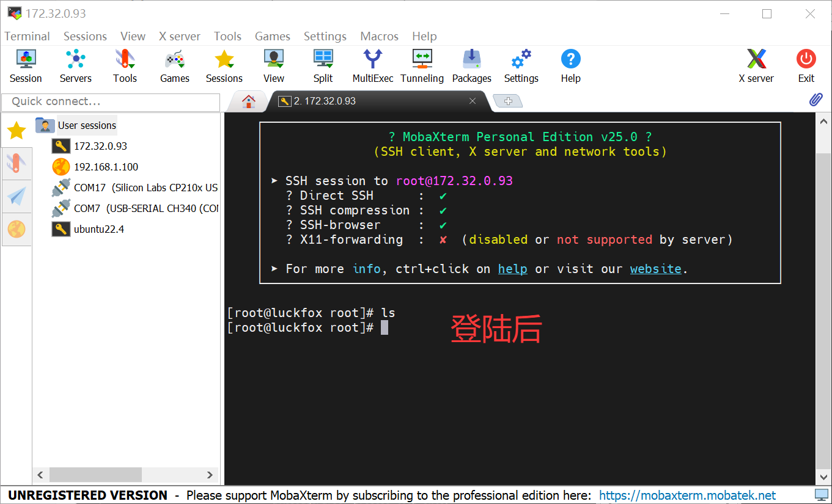Viewport: 832px width, 504px height.
Task: Open the Packages manager
Action: [471, 64]
